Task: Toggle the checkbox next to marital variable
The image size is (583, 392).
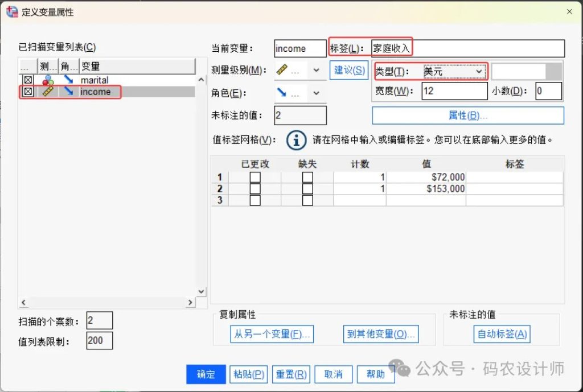Action: tap(27, 80)
